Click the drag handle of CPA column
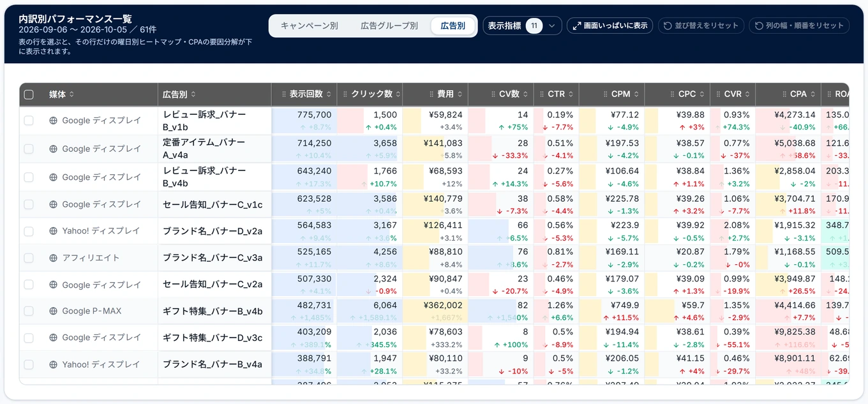Image resolution: width=868 pixels, height=404 pixels. coord(784,94)
